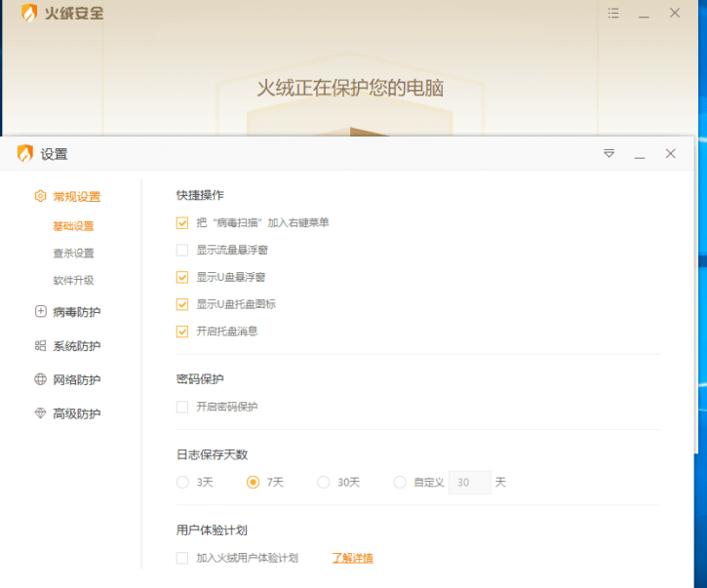The width and height of the screenshot is (707, 588).
Task: Open the settings dropdown triangle menu icon
Action: point(609,154)
